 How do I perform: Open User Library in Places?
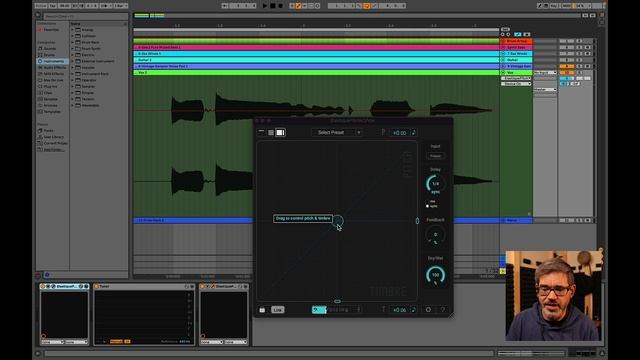pyautogui.click(x=53, y=137)
